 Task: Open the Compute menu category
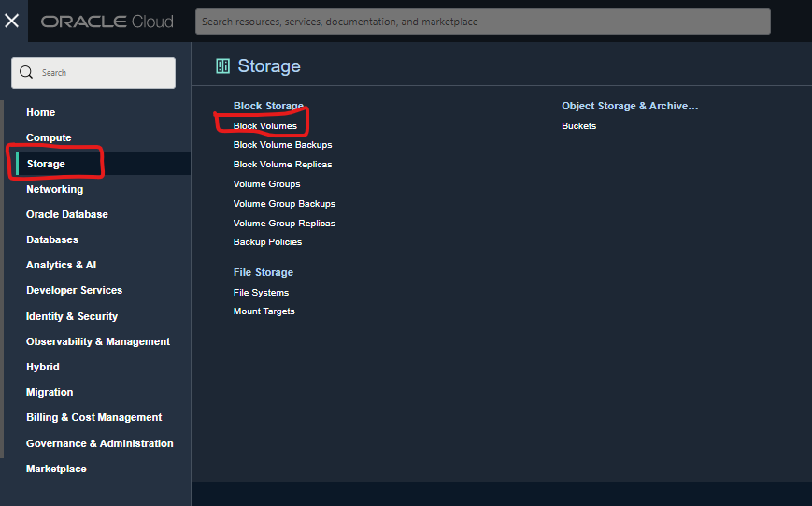pos(49,137)
